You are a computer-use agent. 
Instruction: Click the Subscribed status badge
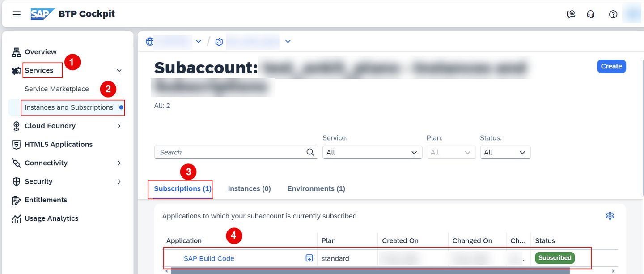tap(555, 258)
